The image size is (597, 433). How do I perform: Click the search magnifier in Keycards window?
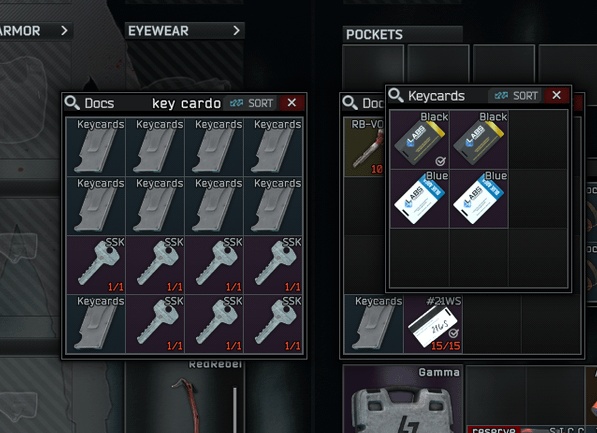tap(396, 95)
